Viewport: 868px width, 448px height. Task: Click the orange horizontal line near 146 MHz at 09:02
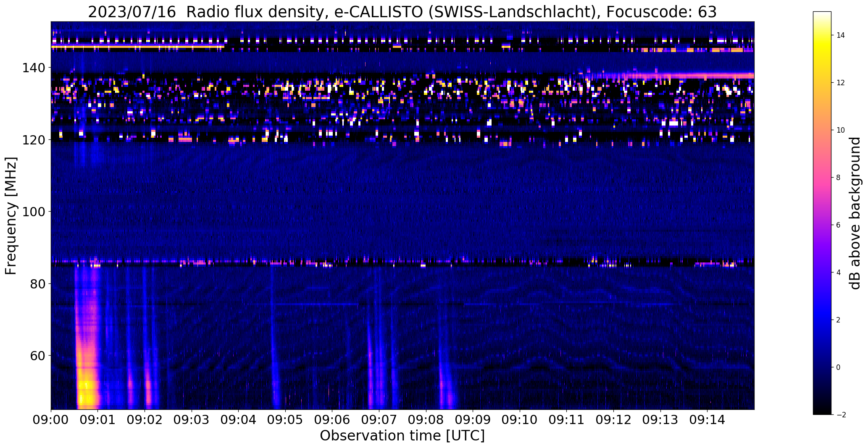(x=137, y=47)
